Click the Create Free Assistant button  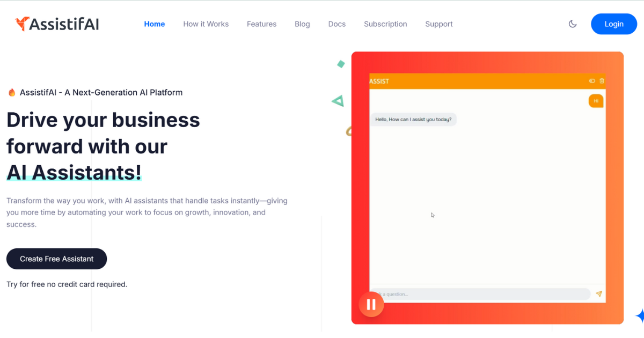(56, 259)
